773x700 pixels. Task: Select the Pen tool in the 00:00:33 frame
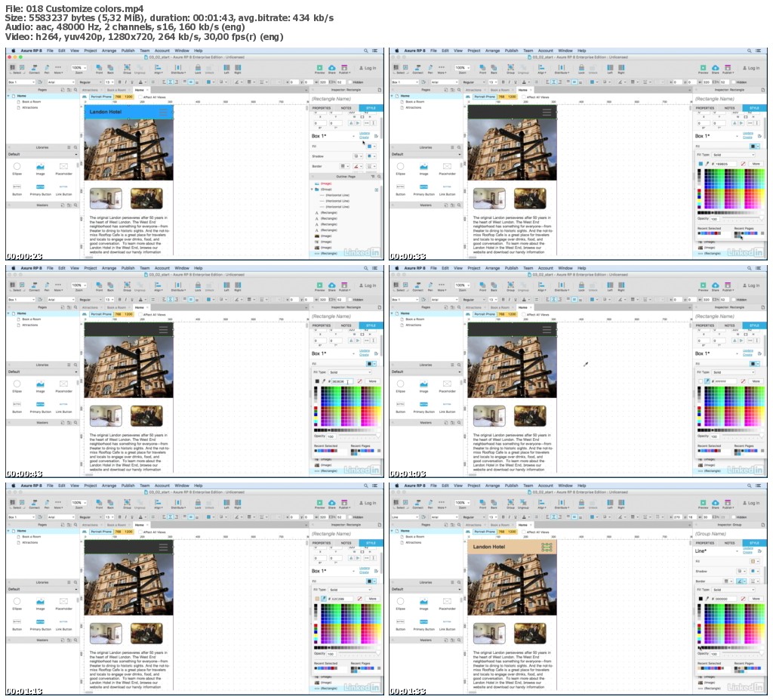[430, 68]
